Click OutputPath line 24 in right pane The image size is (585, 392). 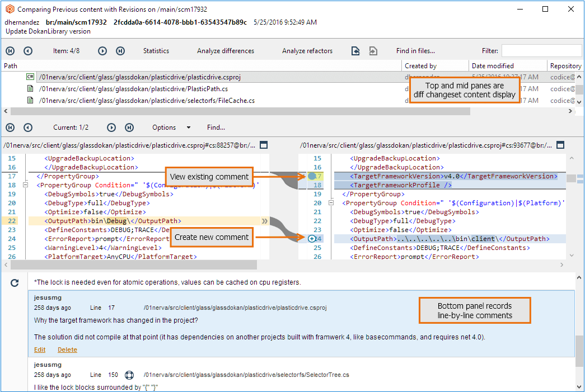450,239
